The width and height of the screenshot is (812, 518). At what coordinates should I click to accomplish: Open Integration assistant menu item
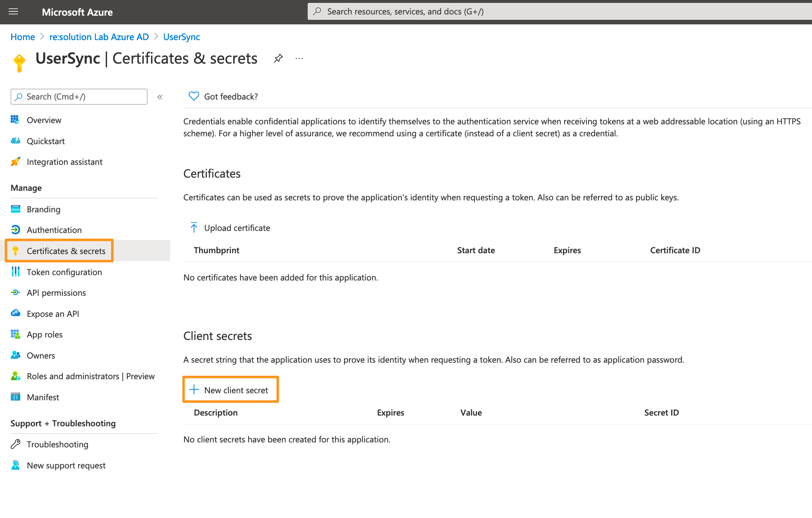pyautogui.click(x=65, y=162)
